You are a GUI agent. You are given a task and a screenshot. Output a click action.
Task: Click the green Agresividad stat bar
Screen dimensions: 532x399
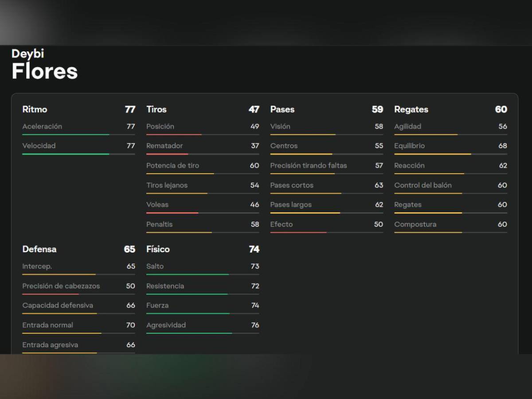point(189,333)
